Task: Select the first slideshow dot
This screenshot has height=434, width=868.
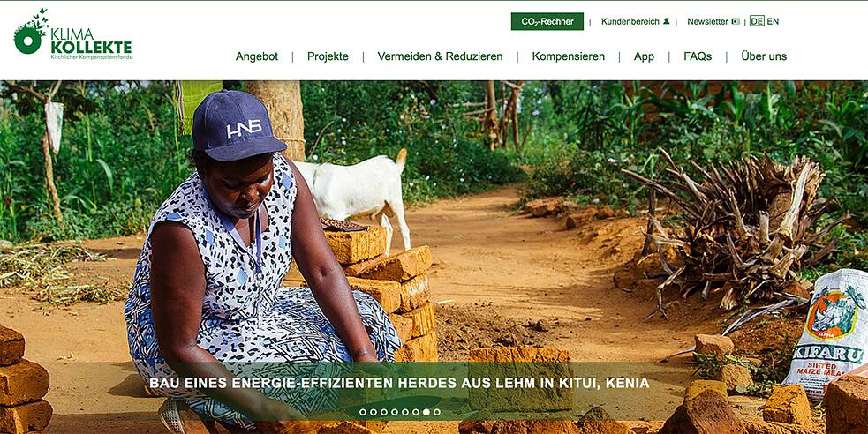Action: pos(363,412)
